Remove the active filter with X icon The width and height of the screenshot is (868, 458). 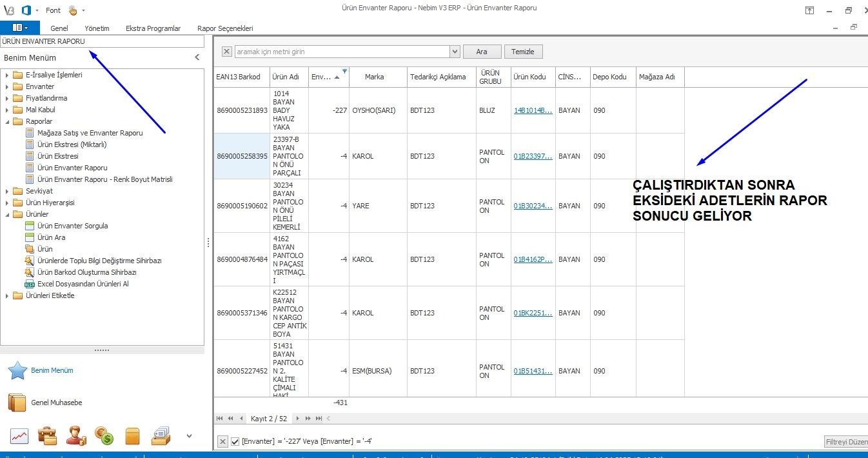tap(222, 441)
